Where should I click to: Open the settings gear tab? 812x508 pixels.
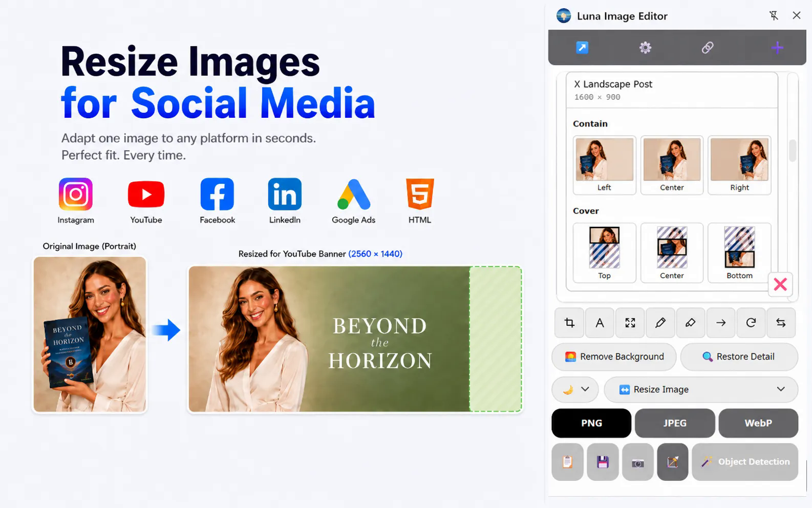coord(645,48)
